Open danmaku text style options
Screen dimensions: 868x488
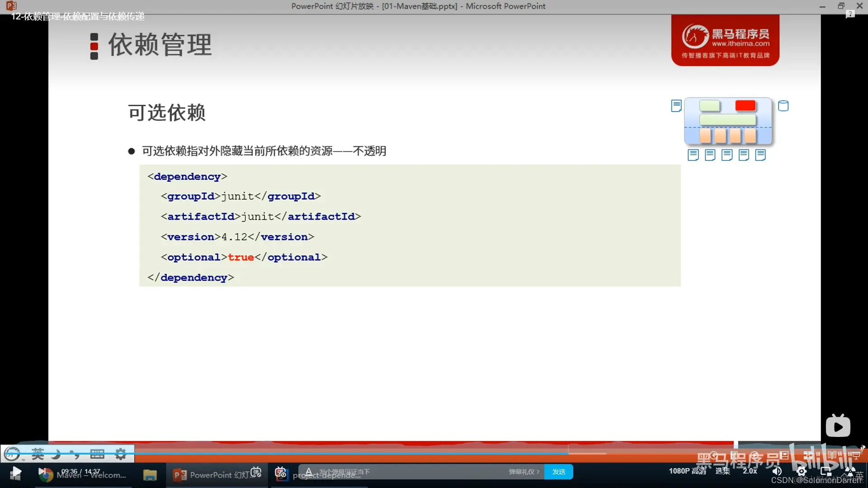coord(309,472)
